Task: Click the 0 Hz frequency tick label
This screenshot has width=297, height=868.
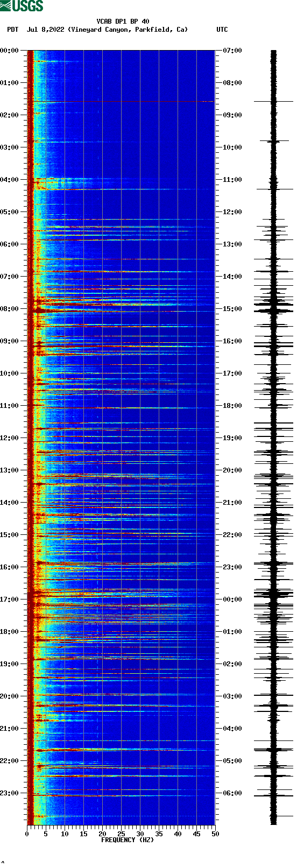Action: point(27,834)
